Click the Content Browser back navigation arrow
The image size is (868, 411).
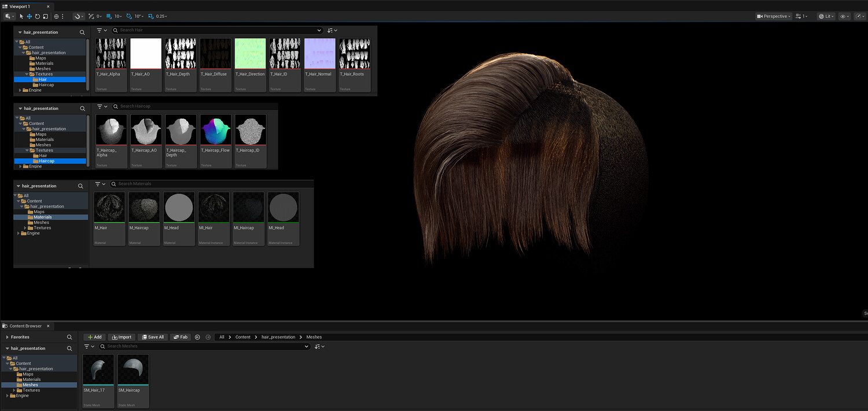[x=197, y=337]
